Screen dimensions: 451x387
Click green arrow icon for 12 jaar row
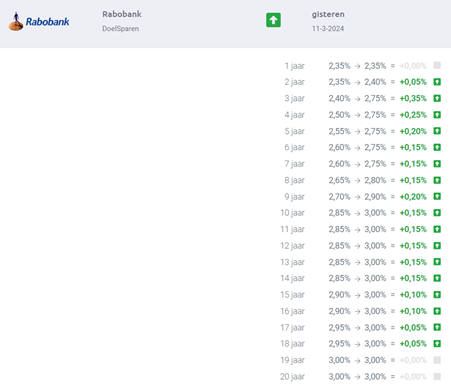437,246
